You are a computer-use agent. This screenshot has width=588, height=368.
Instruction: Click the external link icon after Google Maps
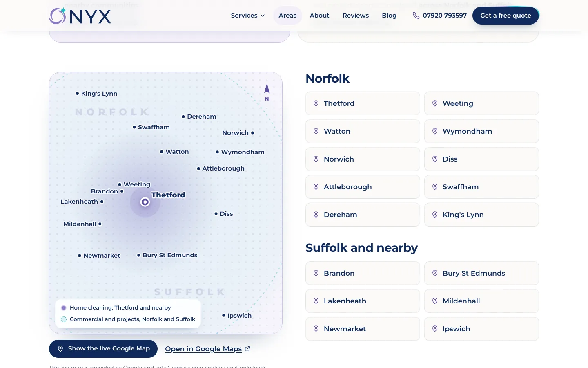click(247, 349)
